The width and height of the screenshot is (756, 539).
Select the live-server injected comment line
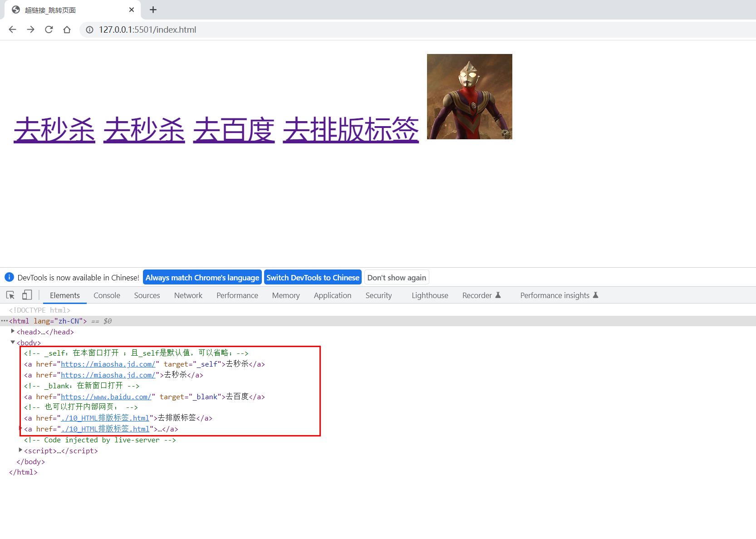tap(100, 440)
